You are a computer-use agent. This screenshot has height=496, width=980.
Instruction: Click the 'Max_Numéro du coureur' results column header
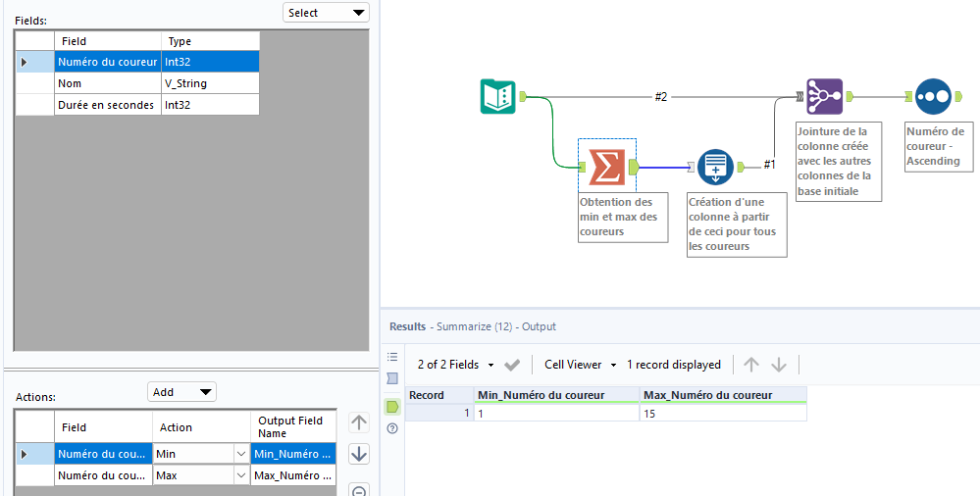[x=723, y=395]
